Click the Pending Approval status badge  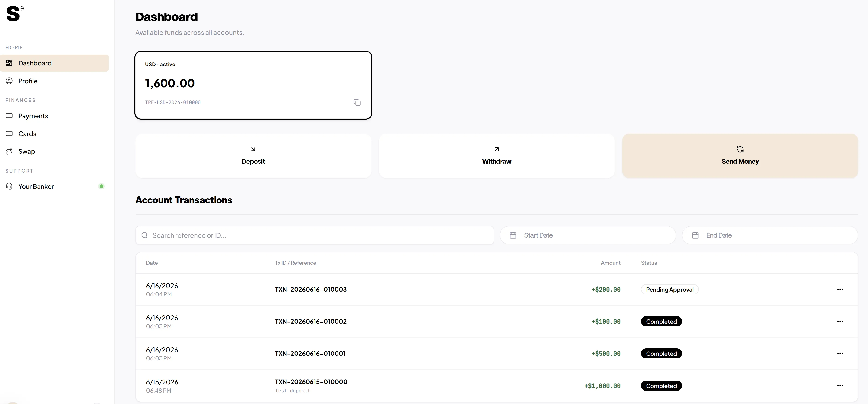pos(670,290)
